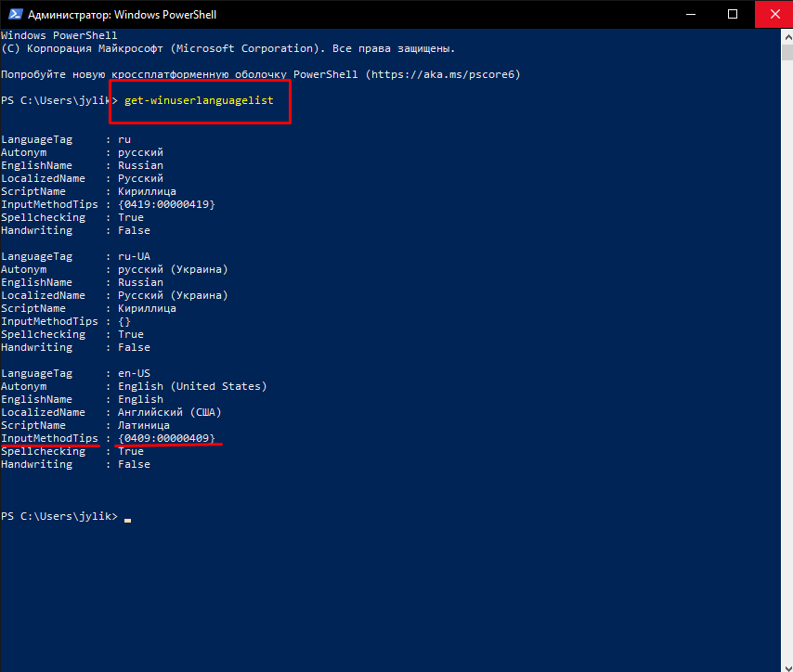793x672 pixels.
Task: Click the LanguageTag value ru-UA
Action: pos(134,256)
